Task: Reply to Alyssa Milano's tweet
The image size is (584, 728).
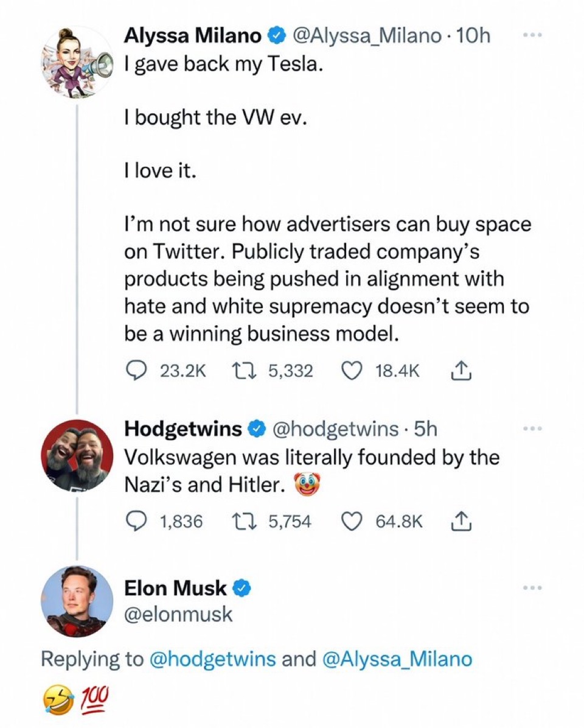Action: (x=136, y=370)
